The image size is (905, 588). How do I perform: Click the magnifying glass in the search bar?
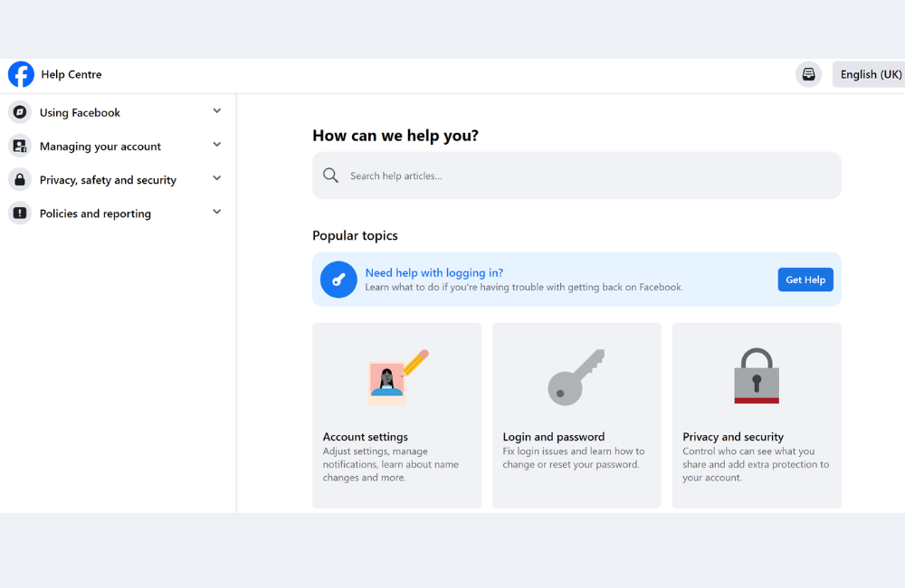pos(330,175)
